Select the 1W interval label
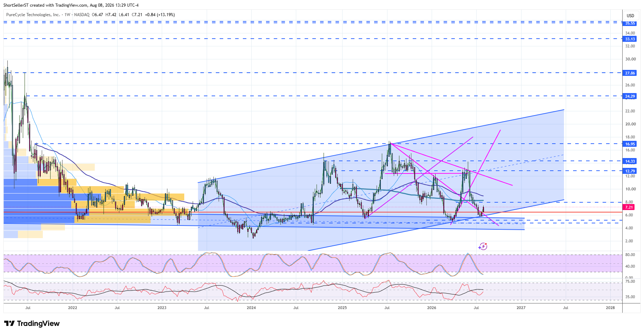The height and width of the screenshot is (334, 644). (x=67, y=15)
